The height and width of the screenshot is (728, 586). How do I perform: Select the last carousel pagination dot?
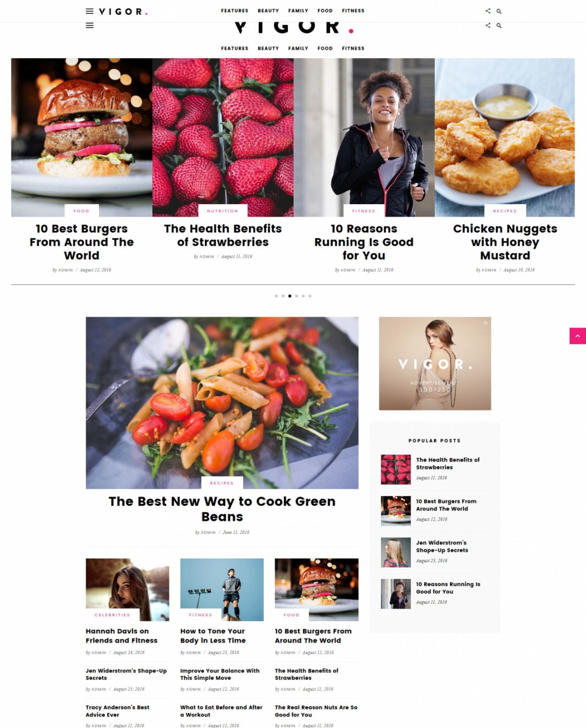coord(310,296)
